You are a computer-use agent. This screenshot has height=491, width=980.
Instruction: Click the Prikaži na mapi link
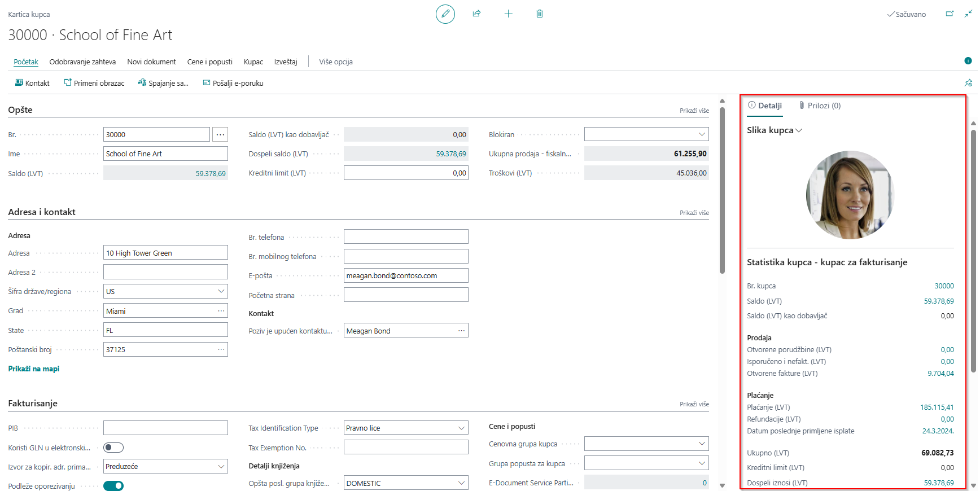(34, 369)
